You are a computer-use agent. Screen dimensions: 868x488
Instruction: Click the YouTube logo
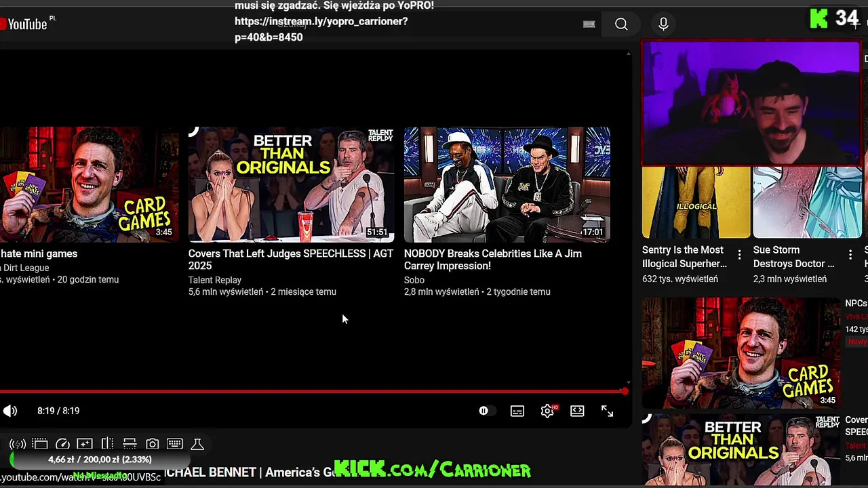(x=24, y=24)
